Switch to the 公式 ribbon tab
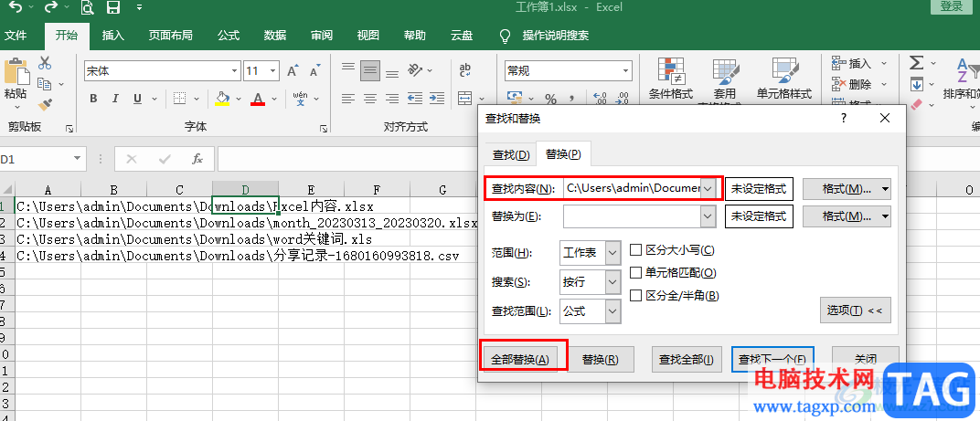The image size is (980, 421). pos(229,36)
